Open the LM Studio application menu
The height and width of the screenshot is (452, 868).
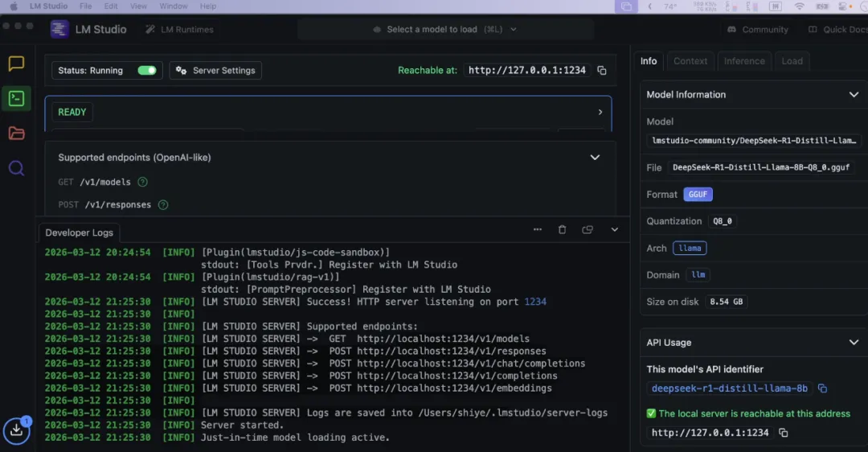[x=48, y=6]
